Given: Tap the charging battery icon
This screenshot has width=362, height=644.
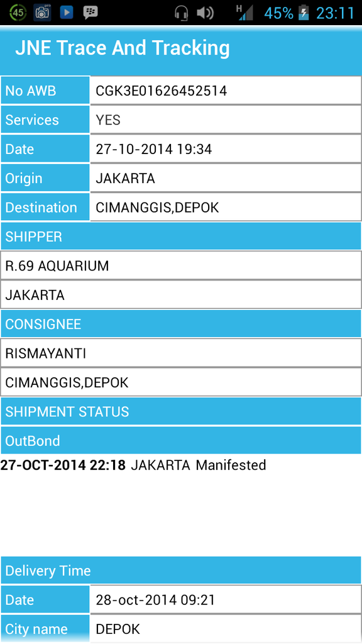Looking at the screenshot, I should 304,13.
